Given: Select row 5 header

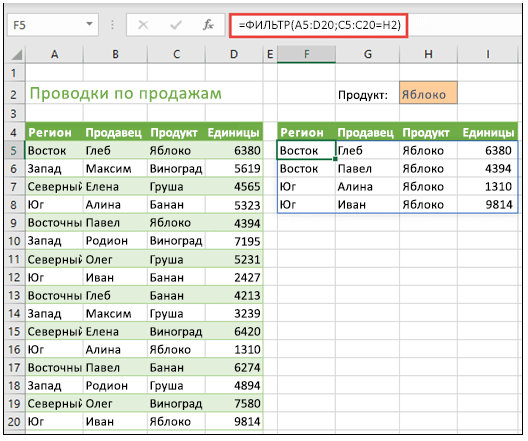Looking at the screenshot, I should (x=14, y=150).
